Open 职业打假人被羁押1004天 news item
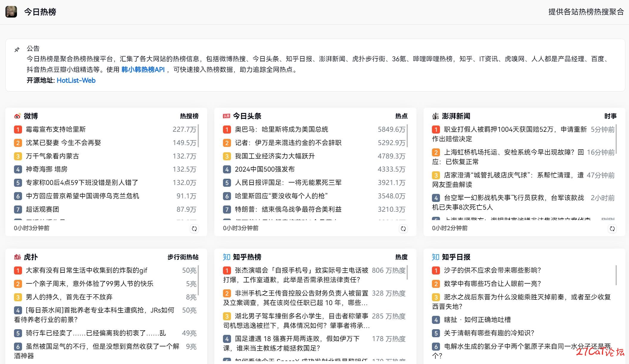Screen dimensions: 629x364 tap(509, 134)
